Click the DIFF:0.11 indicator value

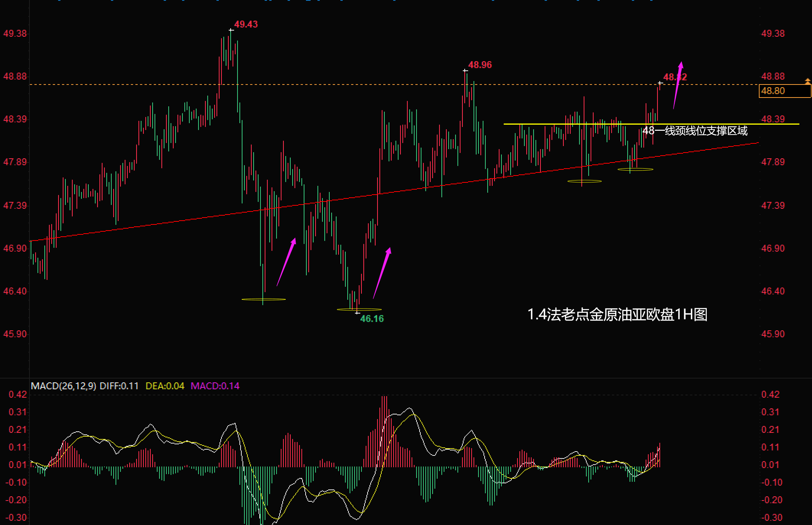tap(119, 386)
